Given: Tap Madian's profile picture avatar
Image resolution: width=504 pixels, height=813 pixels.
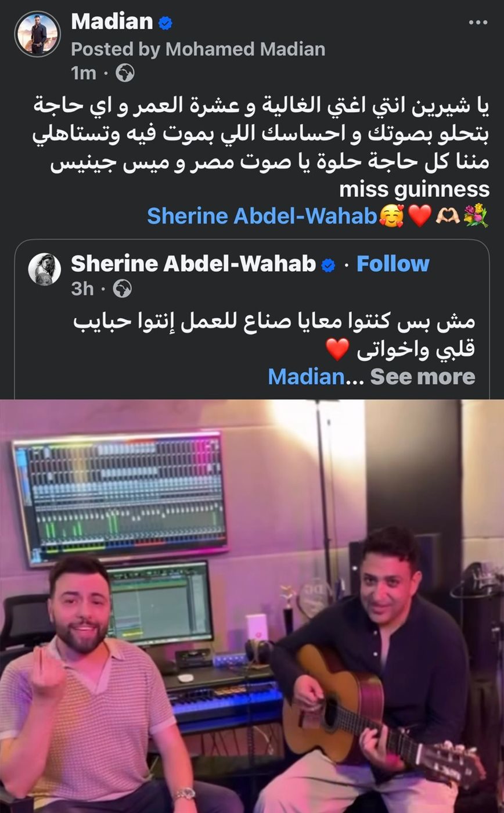Looking at the screenshot, I should pyautogui.click(x=38, y=34).
